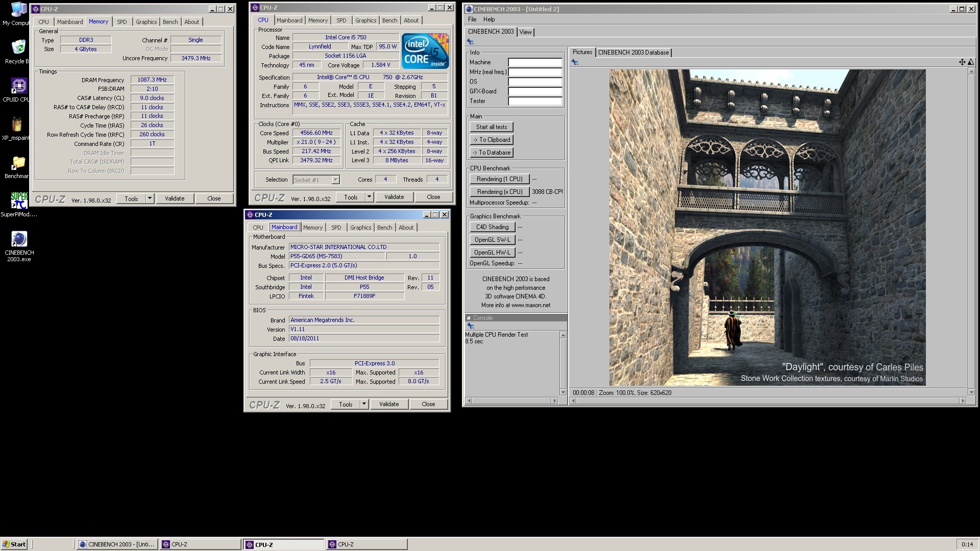This screenshot has width=980, height=551.
Task: Click the GFX-Board input field
Action: coord(535,91)
